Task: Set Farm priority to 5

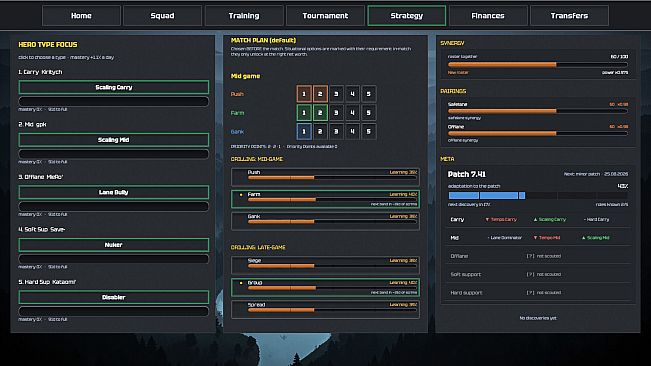Action: [x=369, y=113]
